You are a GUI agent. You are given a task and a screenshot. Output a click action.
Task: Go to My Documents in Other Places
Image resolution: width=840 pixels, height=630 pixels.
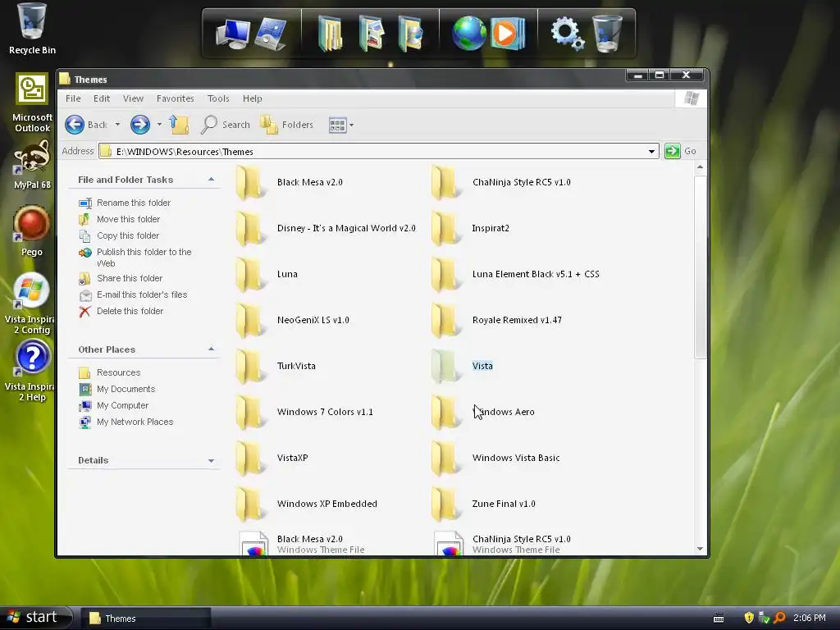point(116,389)
